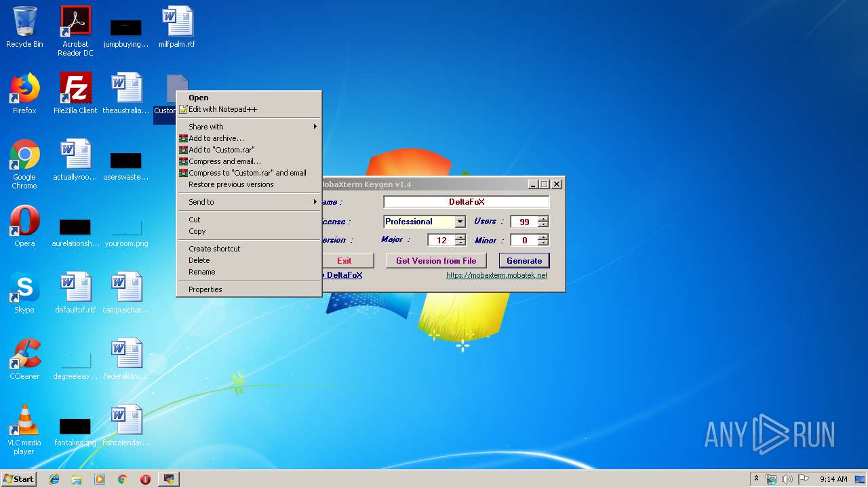The width and height of the screenshot is (868, 488).
Task: Open FileZilla Client shortcut
Action: (x=75, y=94)
